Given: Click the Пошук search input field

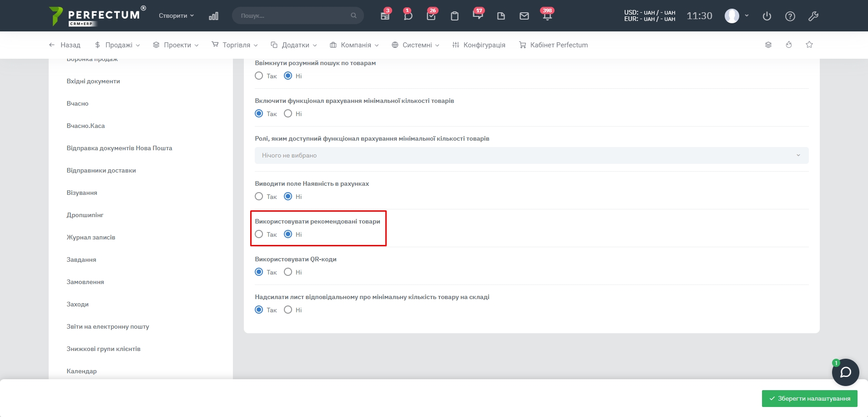Looking at the screenshot, I should tap(294, 15).
